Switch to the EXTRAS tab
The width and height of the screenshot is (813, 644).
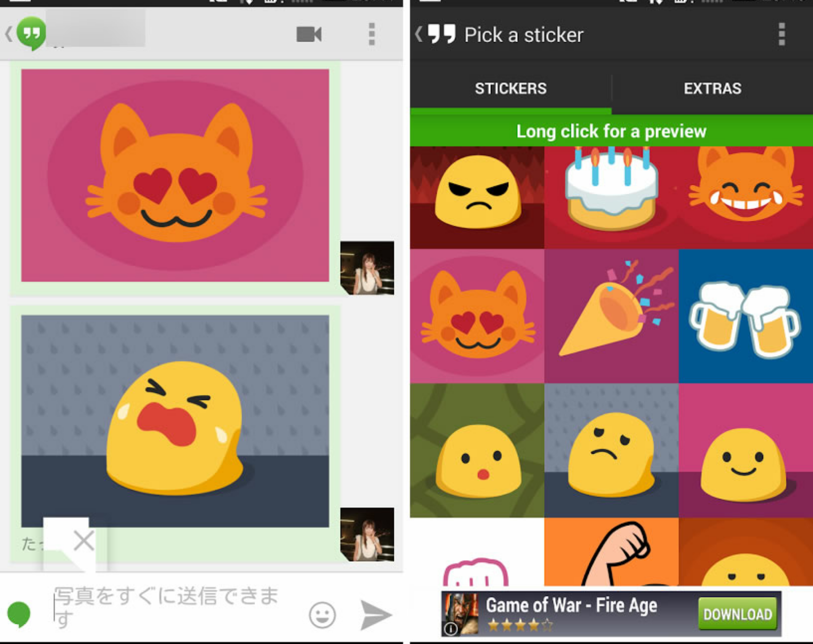[712, 88]
